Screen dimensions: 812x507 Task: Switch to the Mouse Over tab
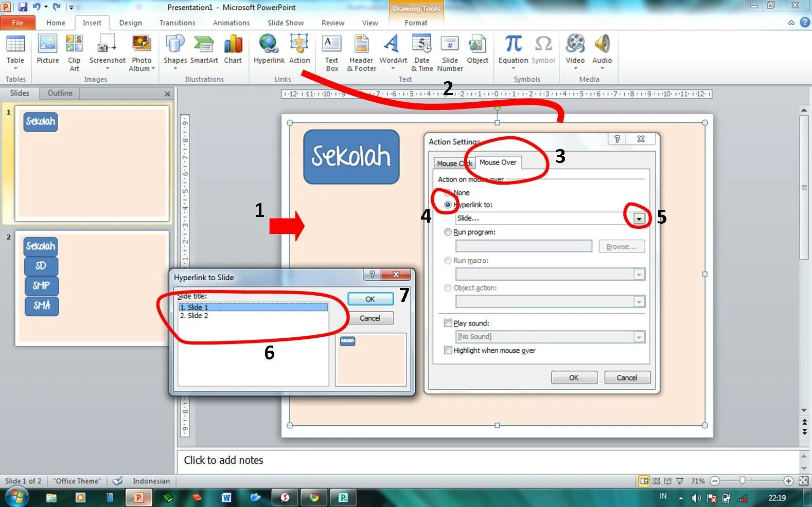coord(498,162)
